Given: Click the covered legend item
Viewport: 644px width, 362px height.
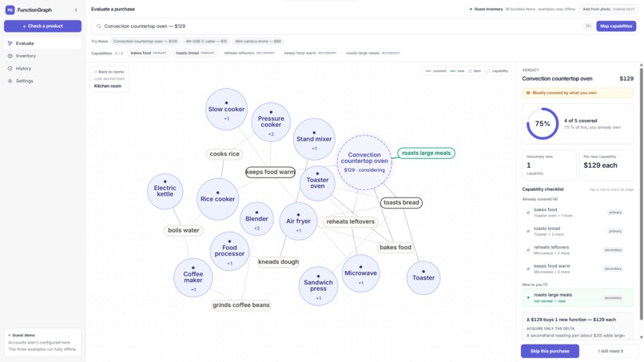Looking at the screenshot, I should 436,71.
